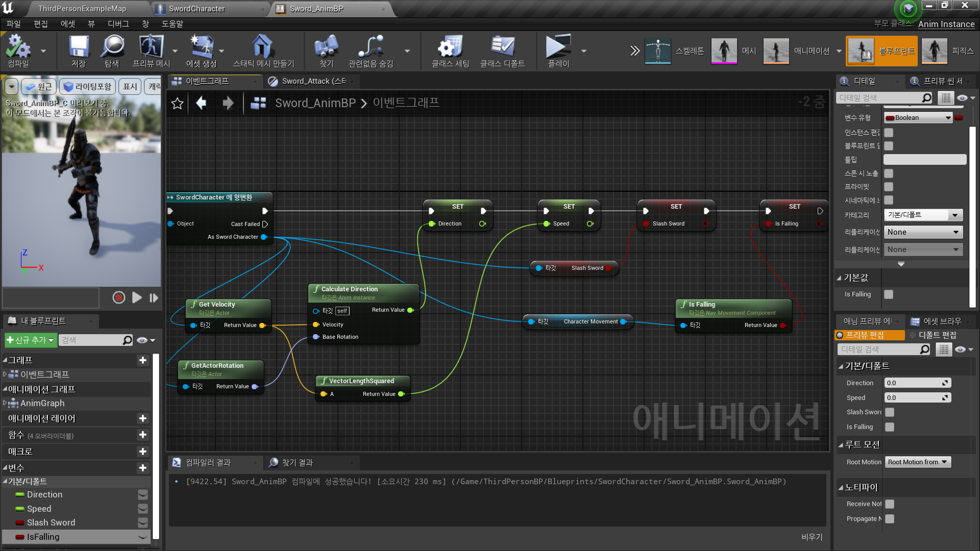Clear compiler results with 비우기
This screenshot has height=551, width=980.
(x=811, y=537)
